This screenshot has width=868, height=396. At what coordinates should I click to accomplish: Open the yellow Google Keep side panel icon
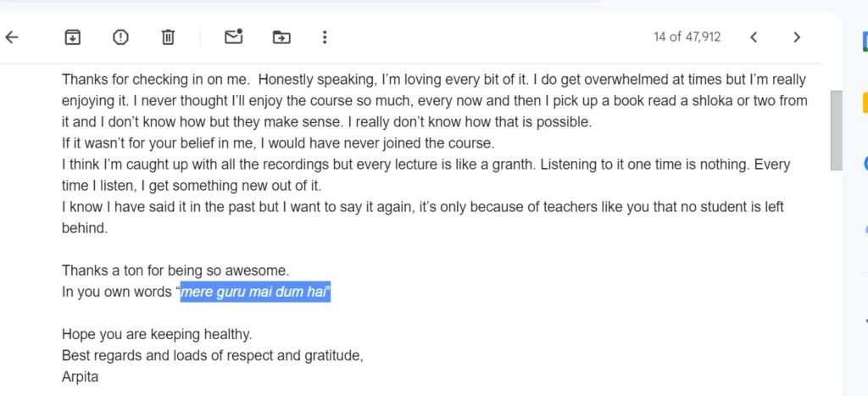pyautogui.click(x=865, y=103)
